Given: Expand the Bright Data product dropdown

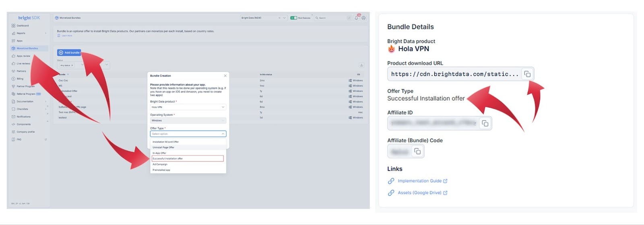Looking at the screenshot, I should 188,107.
